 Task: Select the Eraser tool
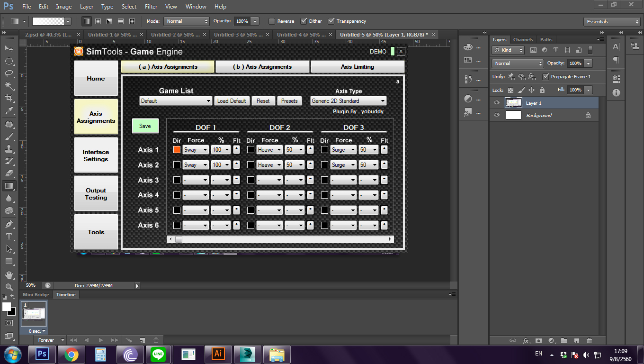tap(9, 173)
